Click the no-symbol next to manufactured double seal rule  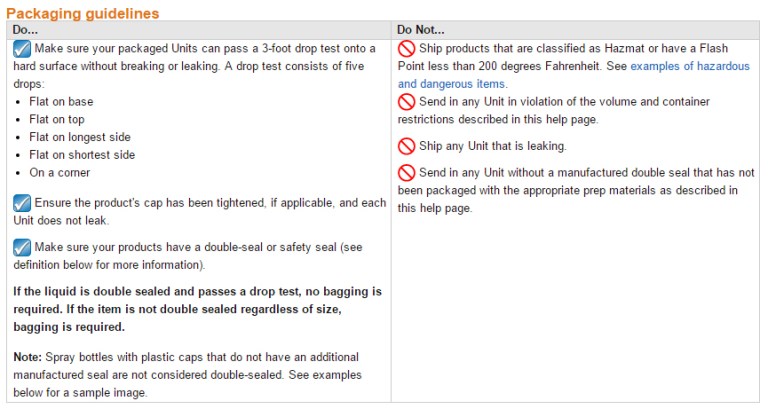(x=407, y=172)
